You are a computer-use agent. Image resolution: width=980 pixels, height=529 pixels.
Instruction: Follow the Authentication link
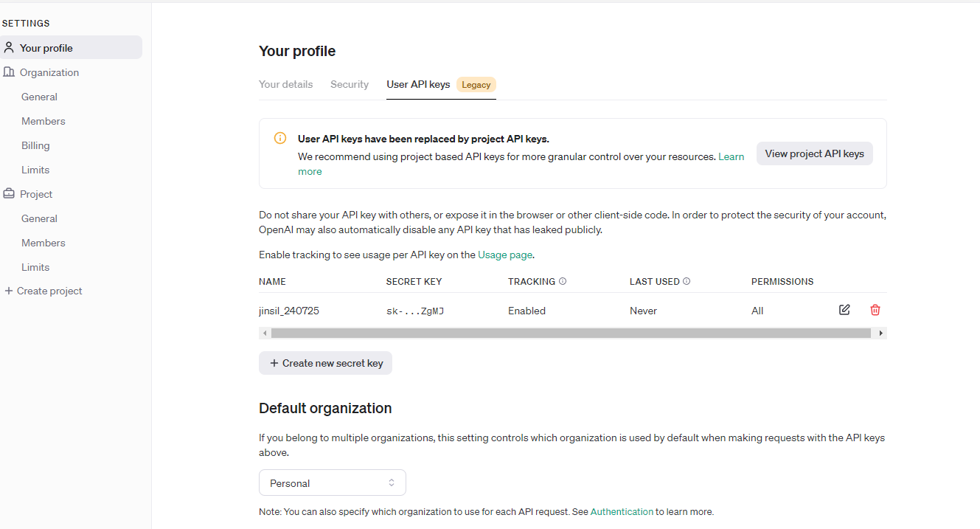pyautogui.click(x=622, y=511)
